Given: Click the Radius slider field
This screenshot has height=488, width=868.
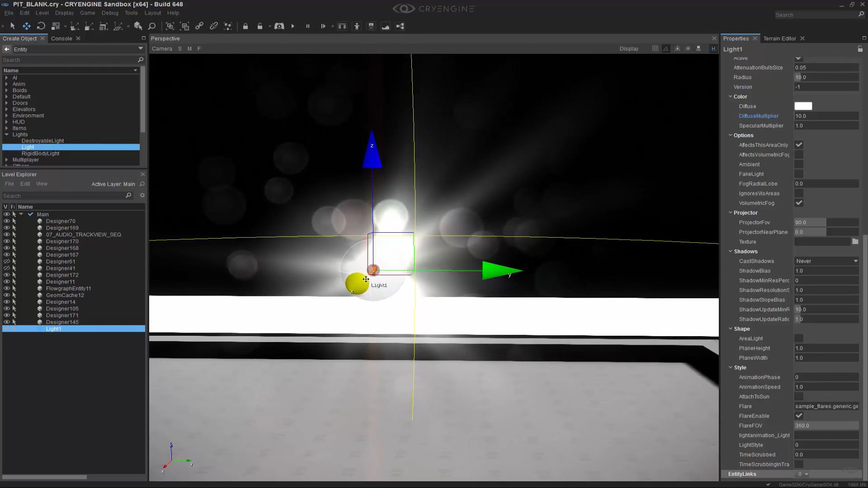Looking at the screenshot, I should coord(826,77).
